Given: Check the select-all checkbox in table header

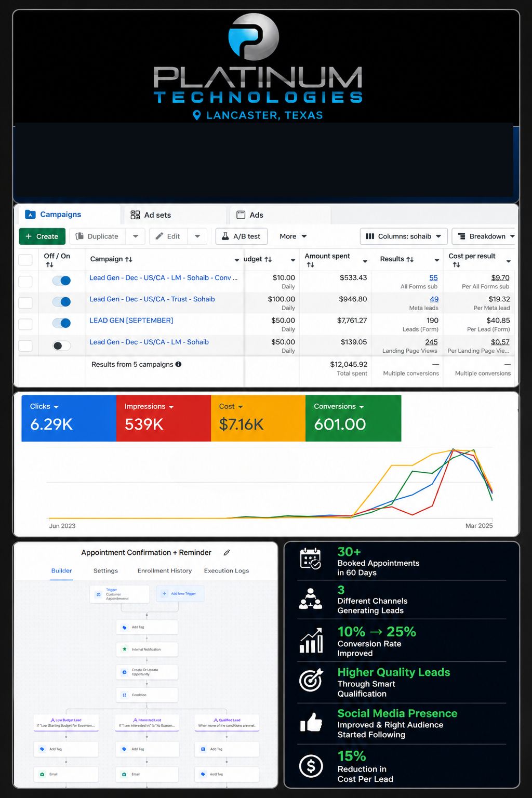Looking at the screenshot, I should click(x=25, y=260).
